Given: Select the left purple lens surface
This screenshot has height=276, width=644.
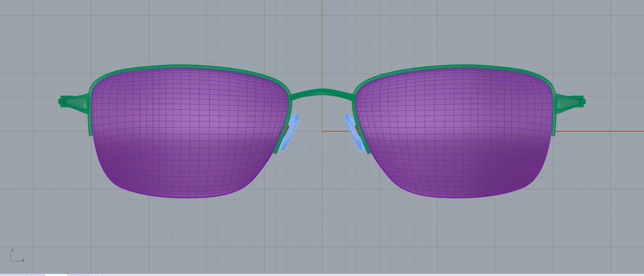Looking at the screenshot, I should click(191, 133).
